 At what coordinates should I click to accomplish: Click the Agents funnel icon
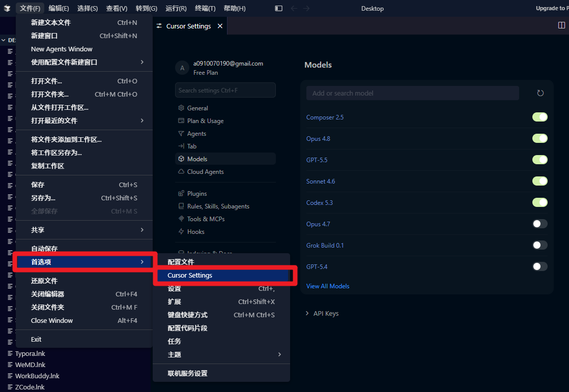click(x=181, y=133)
